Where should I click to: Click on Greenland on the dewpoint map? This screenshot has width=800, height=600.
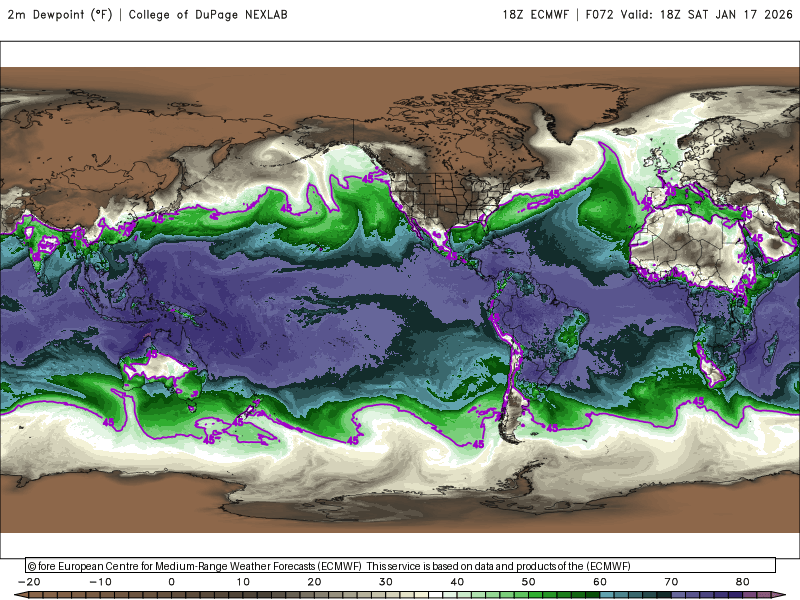pos(577,110)
